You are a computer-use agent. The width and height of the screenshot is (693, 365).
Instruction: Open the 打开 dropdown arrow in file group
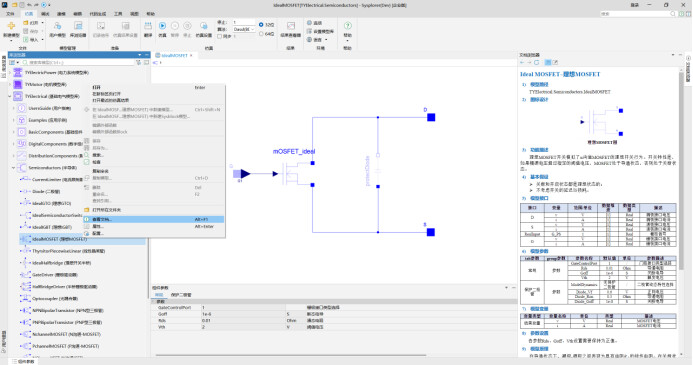tap(42, 23)
